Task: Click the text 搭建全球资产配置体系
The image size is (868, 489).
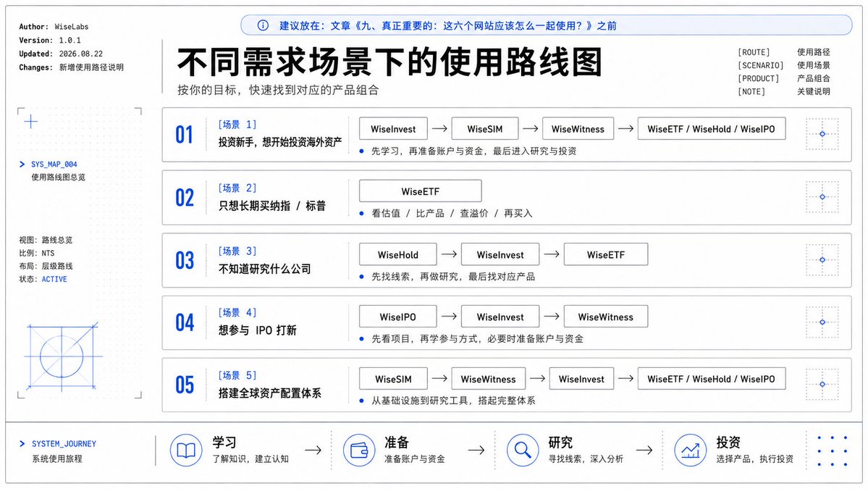Action: (x=269, y=393)
